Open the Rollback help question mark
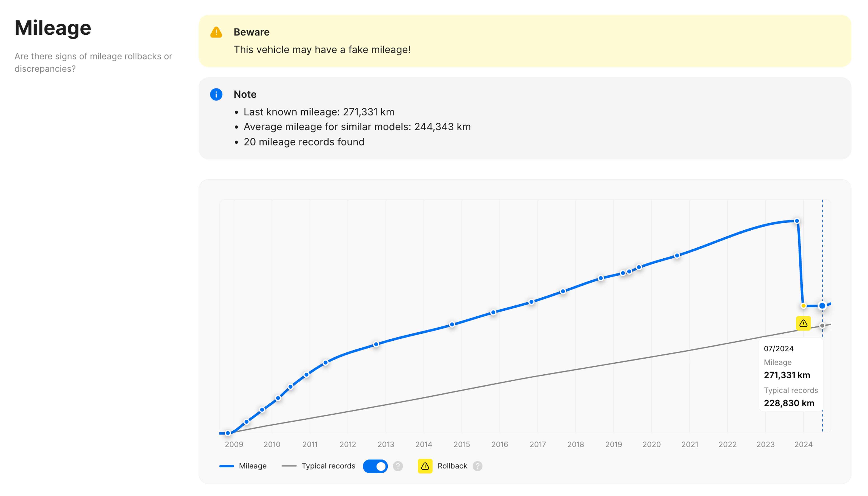The height and width of the screenshot is (496, 868). coord(477,466)
